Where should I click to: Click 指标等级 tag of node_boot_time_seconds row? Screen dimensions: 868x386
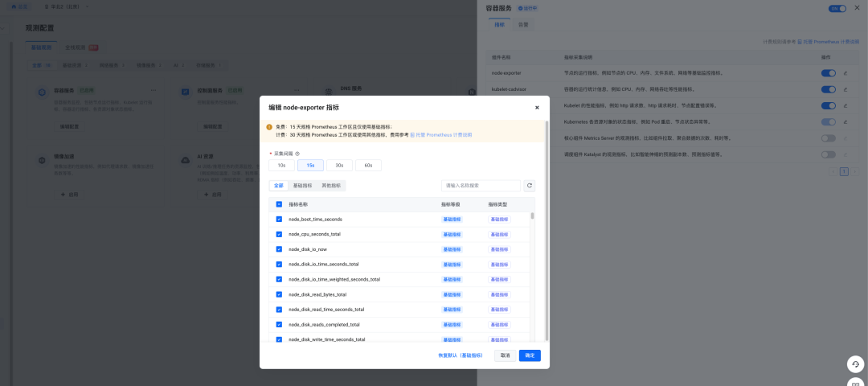452,220
